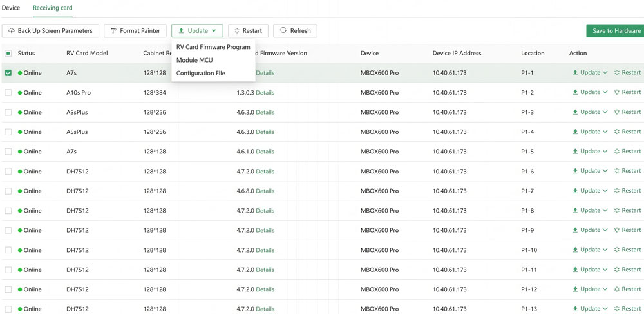Screen dimensions: 644x314
Task: Open Details link for firmware 1.3.0.3
Action: (x=265, y=93)
